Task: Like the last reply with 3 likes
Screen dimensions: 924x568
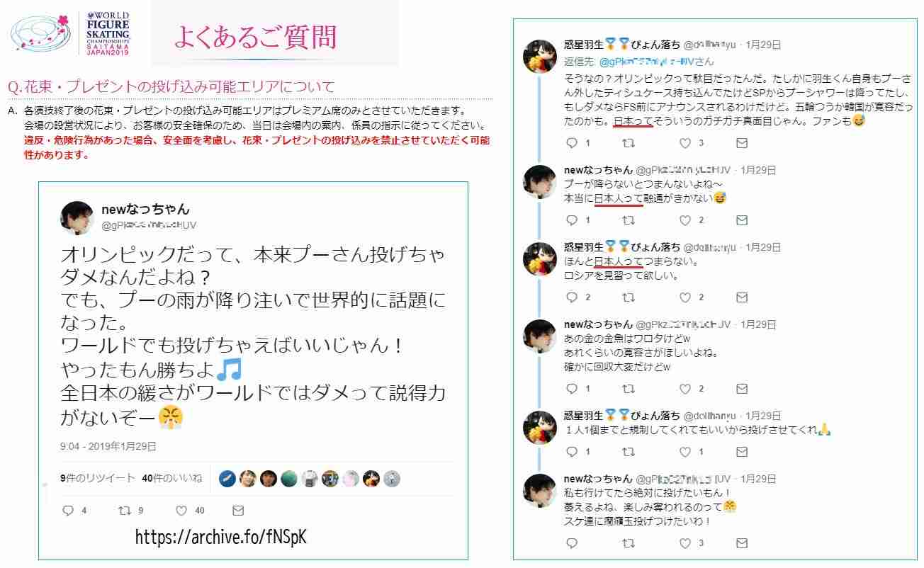Action: pyautogui.click(x=684, y=543)
